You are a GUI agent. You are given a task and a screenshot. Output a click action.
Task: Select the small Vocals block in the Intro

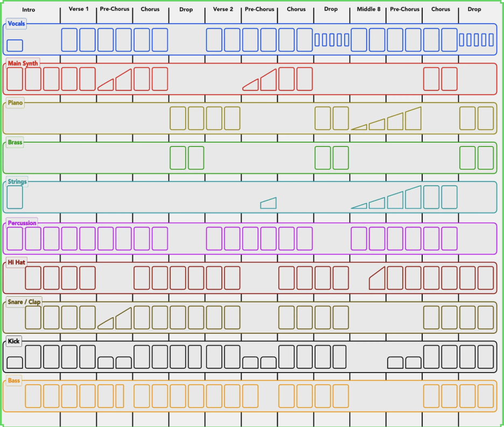tap(15, 45)
